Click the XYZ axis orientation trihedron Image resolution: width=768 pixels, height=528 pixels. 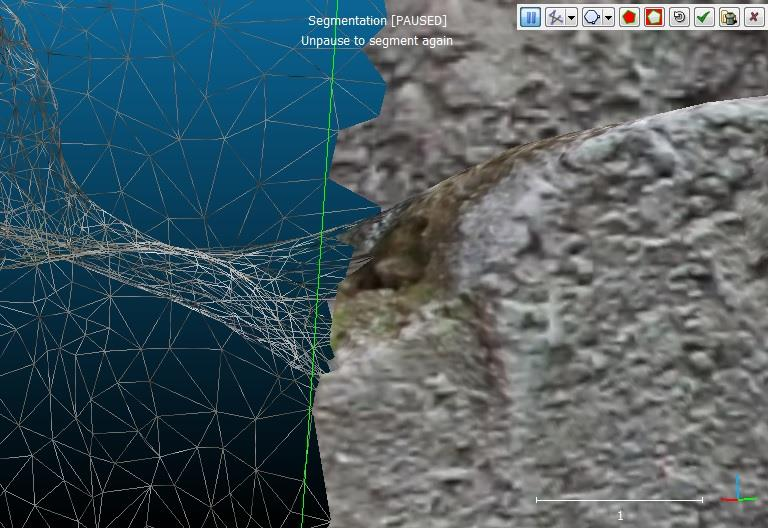point(739,490)
